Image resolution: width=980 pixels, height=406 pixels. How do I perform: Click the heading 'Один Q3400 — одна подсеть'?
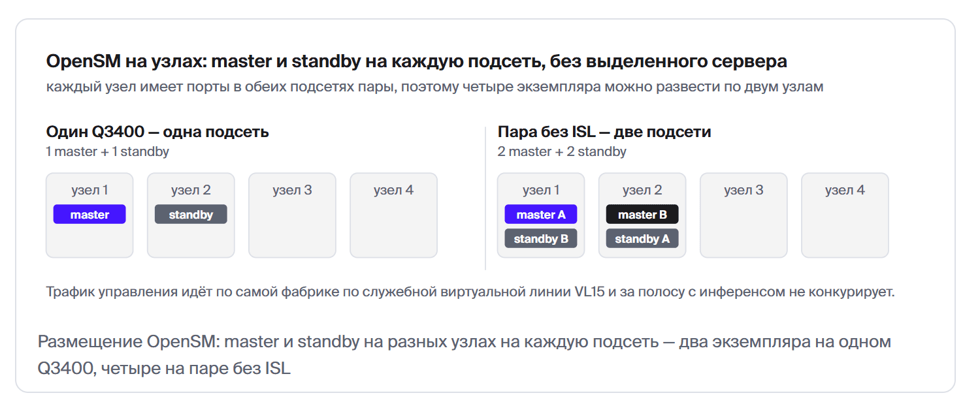pos(157,132)
